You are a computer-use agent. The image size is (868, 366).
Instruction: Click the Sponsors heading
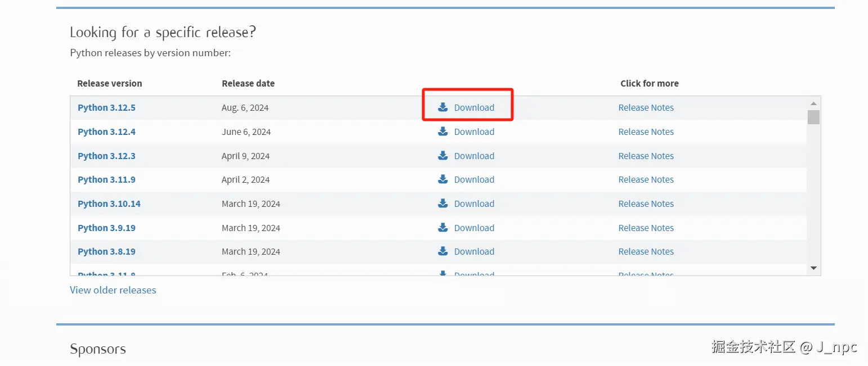[98, 349]
